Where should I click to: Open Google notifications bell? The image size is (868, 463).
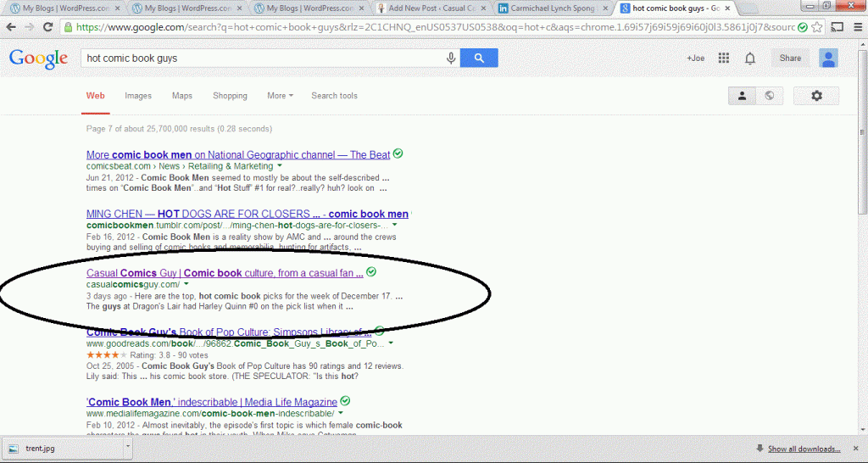pyautogui.click(x=750, y=59)
